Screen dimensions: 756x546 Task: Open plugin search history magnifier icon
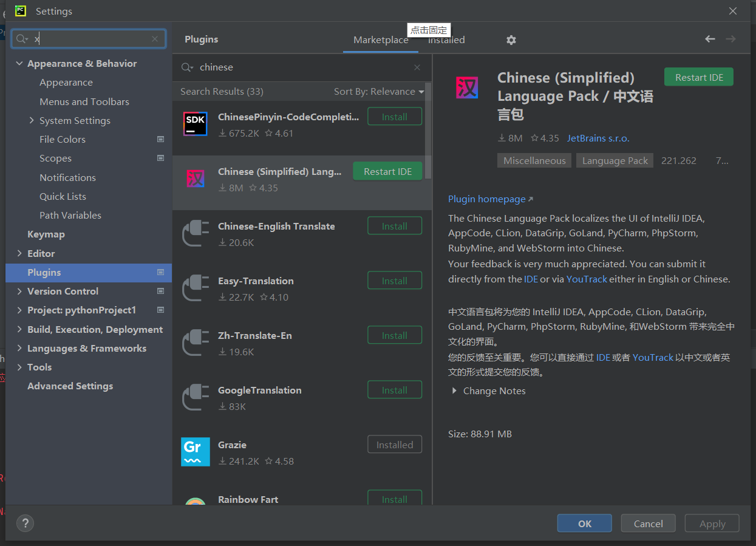pos(187,67)
